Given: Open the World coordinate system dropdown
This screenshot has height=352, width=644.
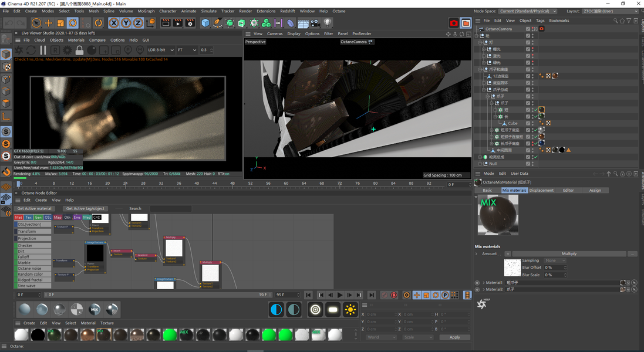Looking at the screenshot, I should pyautogui.click(x=380, y=337).
